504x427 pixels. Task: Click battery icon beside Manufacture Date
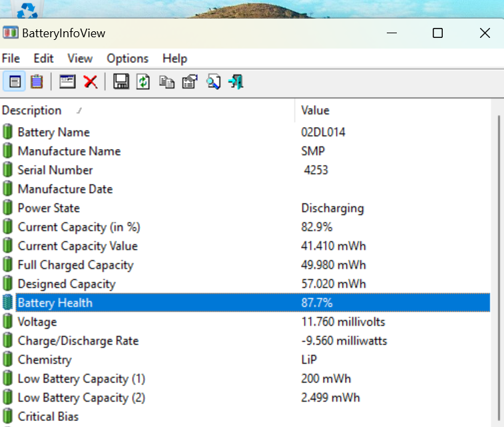pyautogui.click(x=8, y=189)
